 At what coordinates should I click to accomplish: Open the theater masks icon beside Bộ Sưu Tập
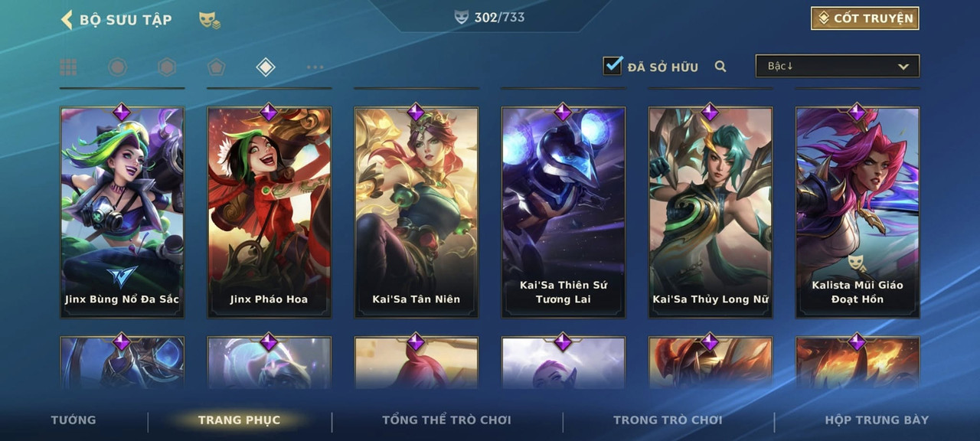pyautogui.click(x=209, y=20)
